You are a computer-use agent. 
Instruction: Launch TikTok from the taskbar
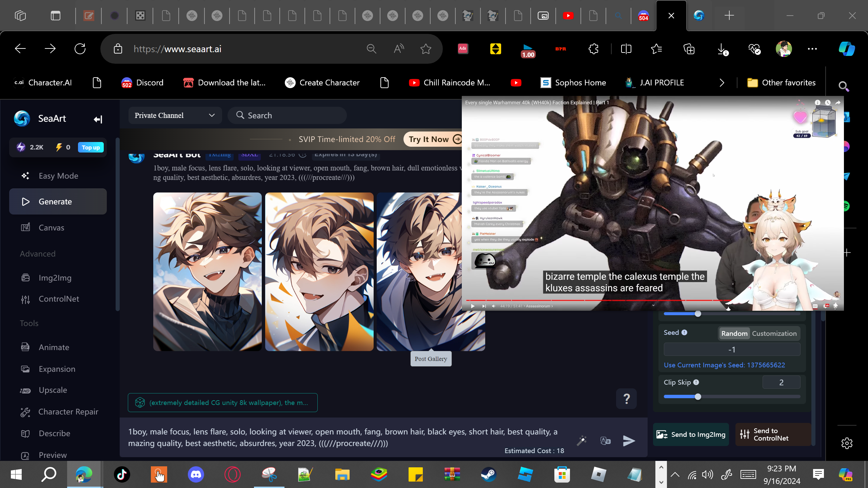122,474
